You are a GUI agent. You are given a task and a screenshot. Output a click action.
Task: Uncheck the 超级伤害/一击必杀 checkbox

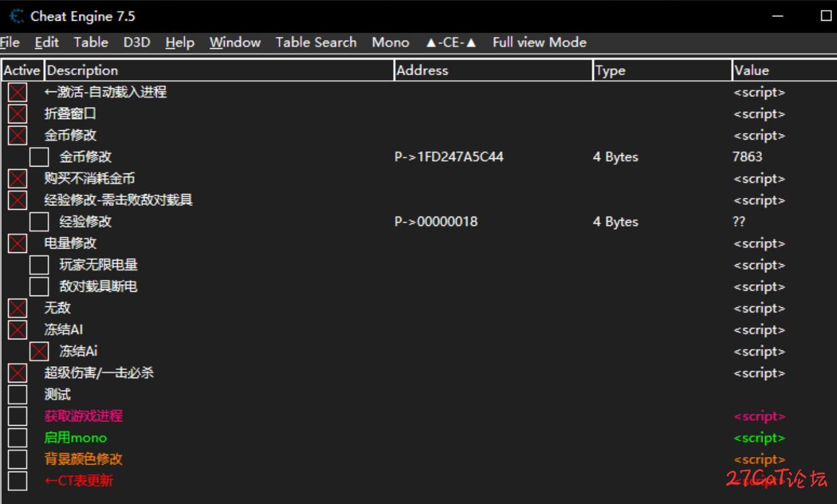pyautogui.click(x=18, y=373)
